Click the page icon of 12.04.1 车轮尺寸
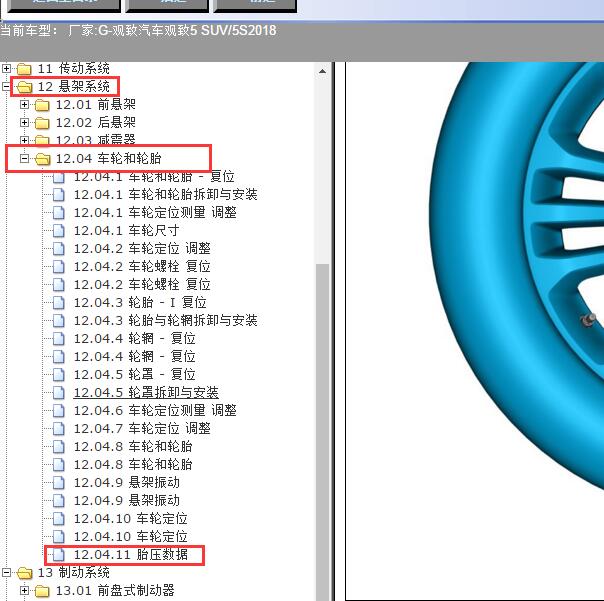604x601 pixels. 59,231
